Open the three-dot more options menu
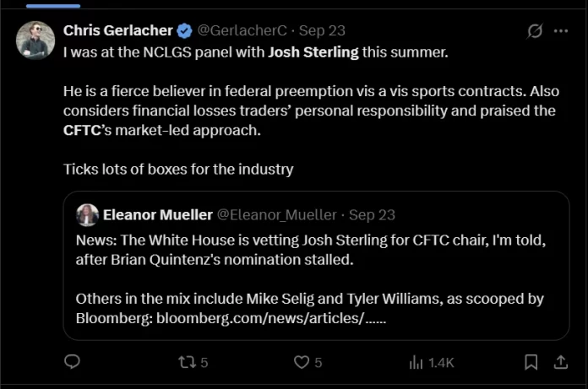 tap(560, 31)
